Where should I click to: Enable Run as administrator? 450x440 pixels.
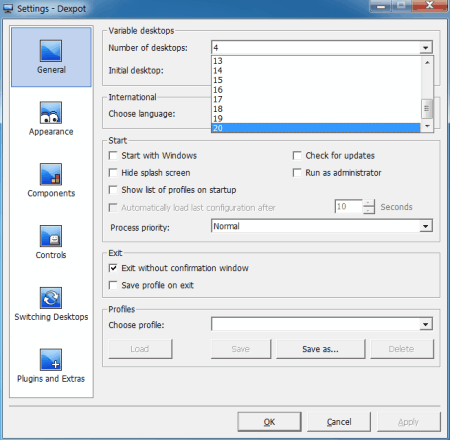tap(297, 173)
